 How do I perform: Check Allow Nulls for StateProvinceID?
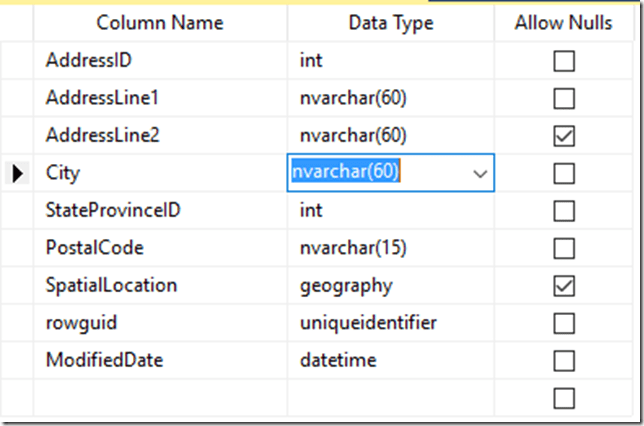tap(564, 211)
